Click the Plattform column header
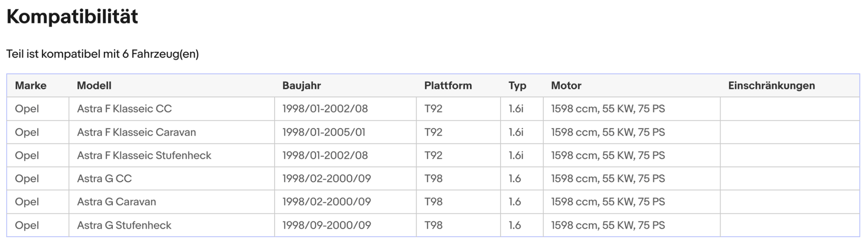The height and width of the screenshot is (243, 868). 448,86
